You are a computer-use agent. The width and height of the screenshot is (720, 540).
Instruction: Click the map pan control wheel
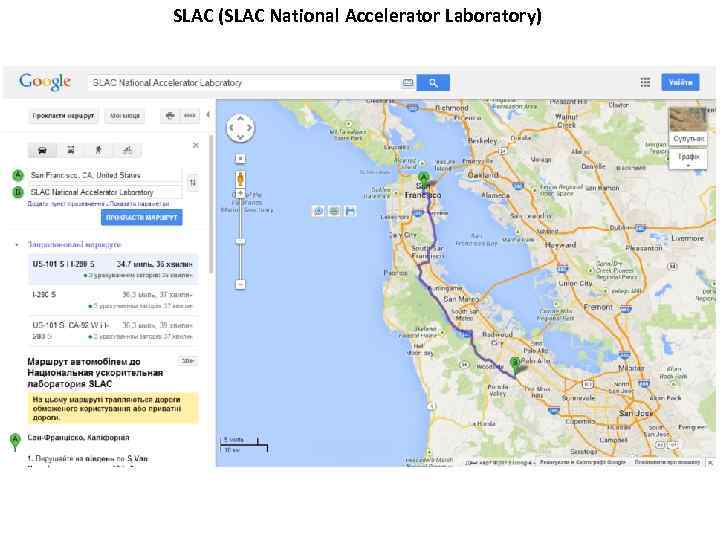pos(240,128)
